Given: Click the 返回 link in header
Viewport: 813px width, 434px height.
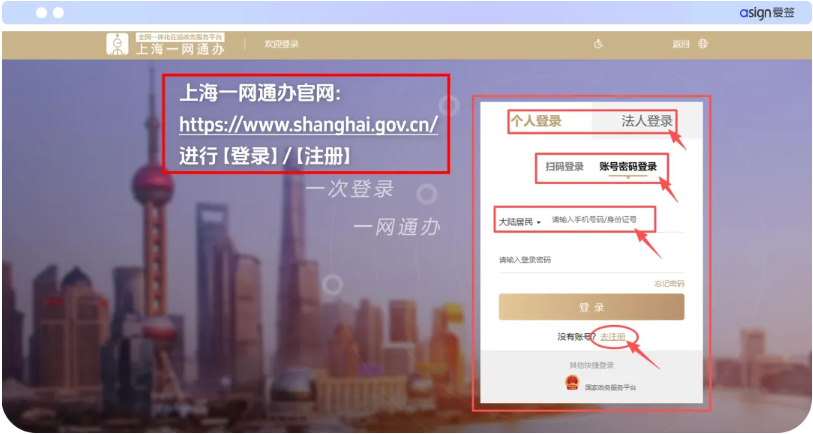Looking at the screenshot, I should click(x=681, y=44).
